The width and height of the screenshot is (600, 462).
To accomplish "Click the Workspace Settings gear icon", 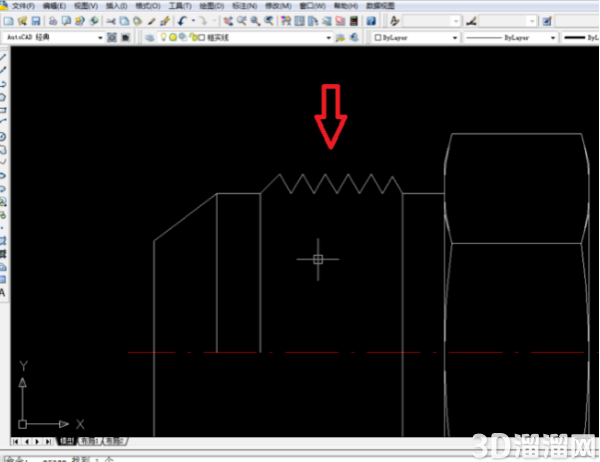I will 112,38.
